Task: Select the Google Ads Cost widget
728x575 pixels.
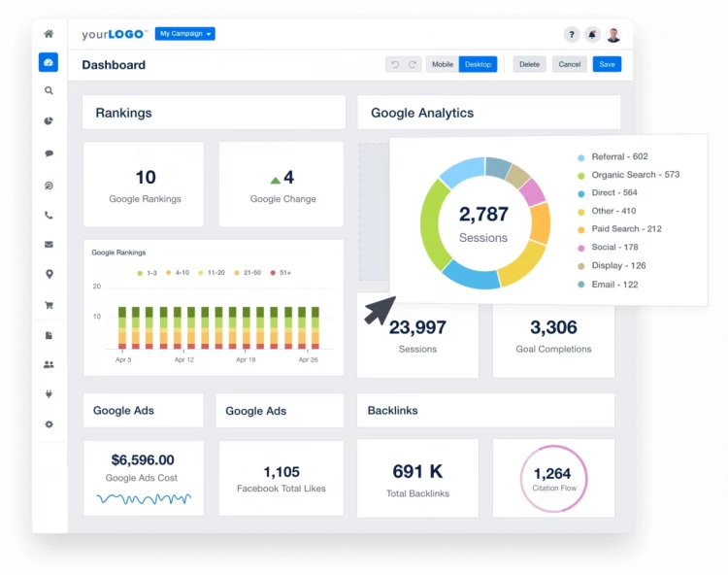Action: click(x=144, y=479)
